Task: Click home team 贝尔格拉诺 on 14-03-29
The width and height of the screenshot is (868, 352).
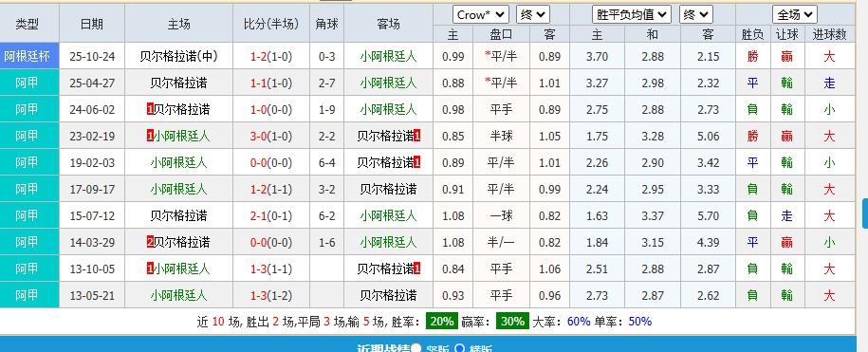Action: coord(181,243)
